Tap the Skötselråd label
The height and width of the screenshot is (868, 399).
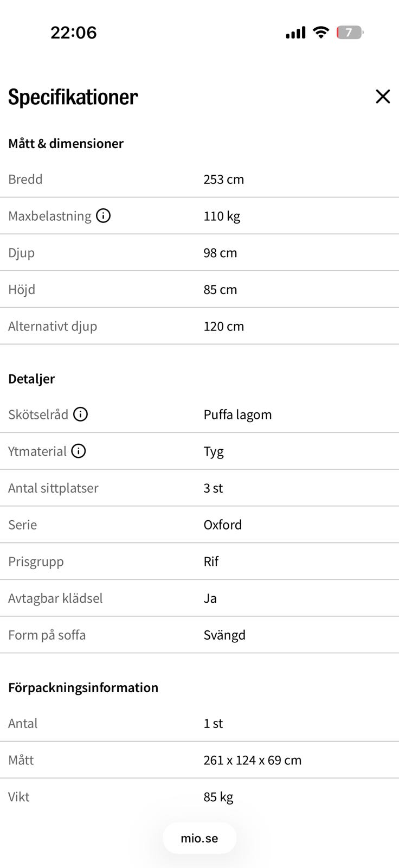pyautogui.click(x=38, y=414)
